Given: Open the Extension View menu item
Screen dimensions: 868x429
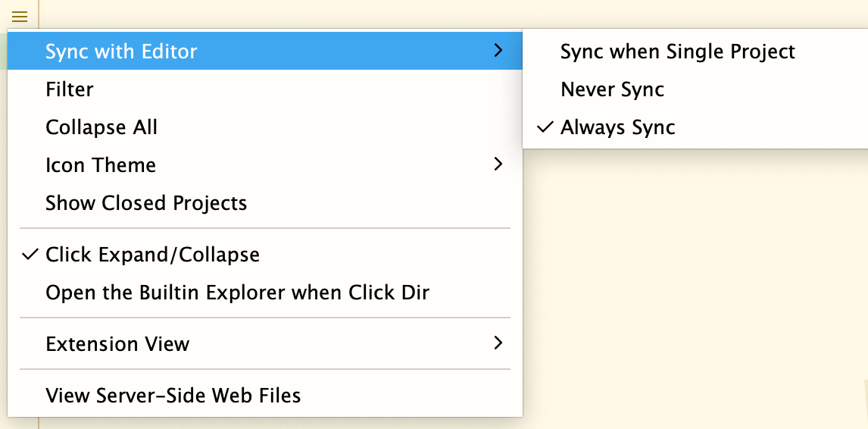Looking at the screenshot, I should (265, 343).
